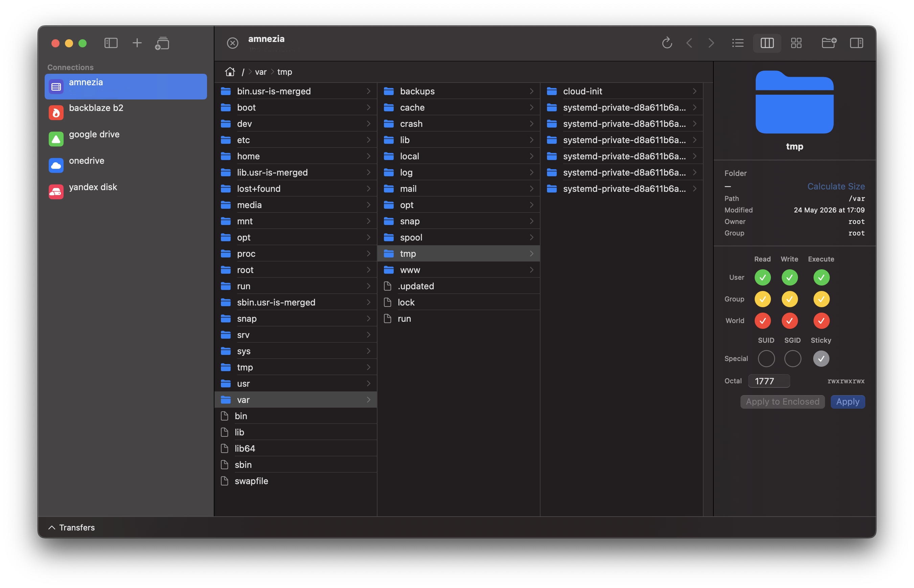Click the Apply button

click(848, 402)
